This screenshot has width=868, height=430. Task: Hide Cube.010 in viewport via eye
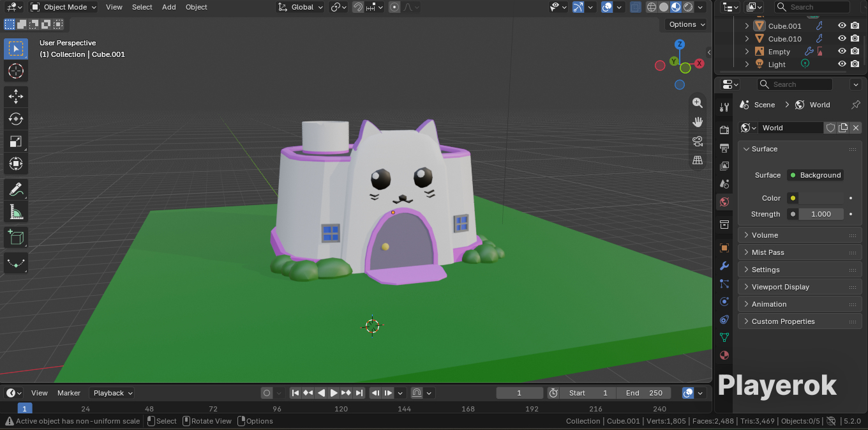coord(842,39)
